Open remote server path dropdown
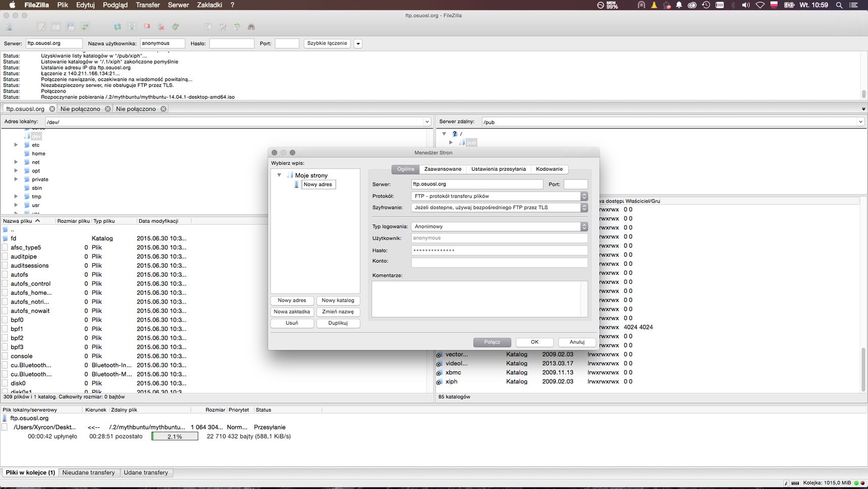This screenshot has height=489, width=868. 860,122
